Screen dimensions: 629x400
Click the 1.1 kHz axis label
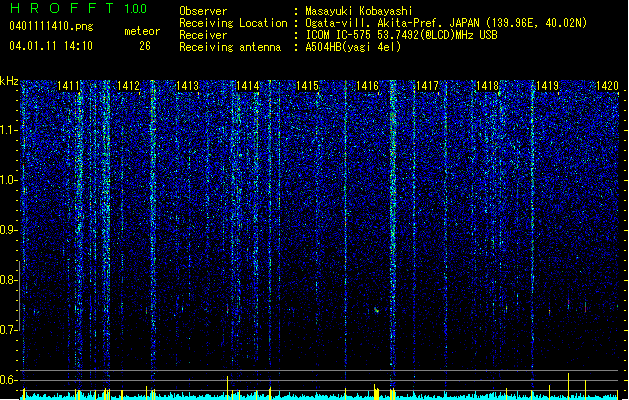(9, 130)
